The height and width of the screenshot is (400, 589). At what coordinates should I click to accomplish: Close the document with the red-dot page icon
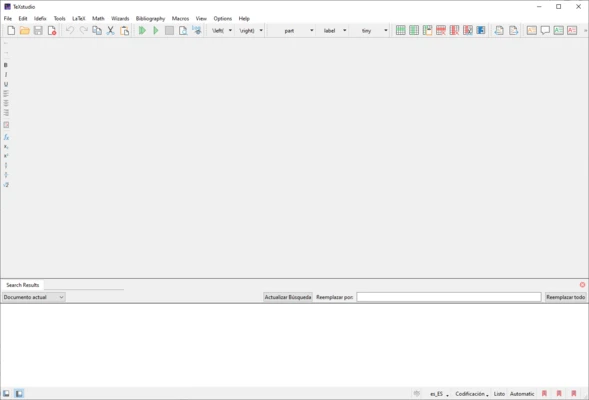click(x=52, y=30)
